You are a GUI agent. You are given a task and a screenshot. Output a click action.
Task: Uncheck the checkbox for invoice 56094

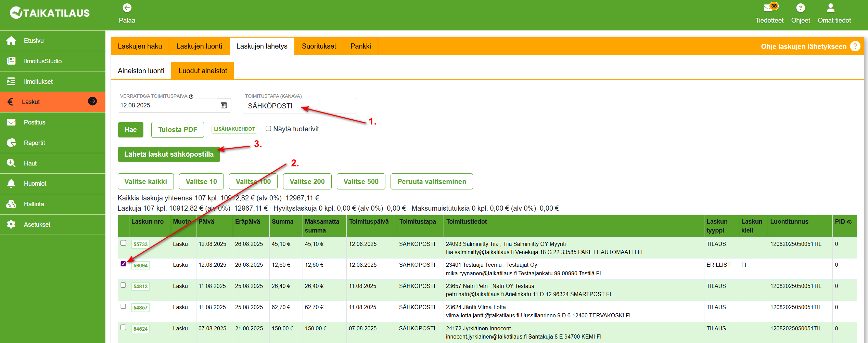(123, 264)
